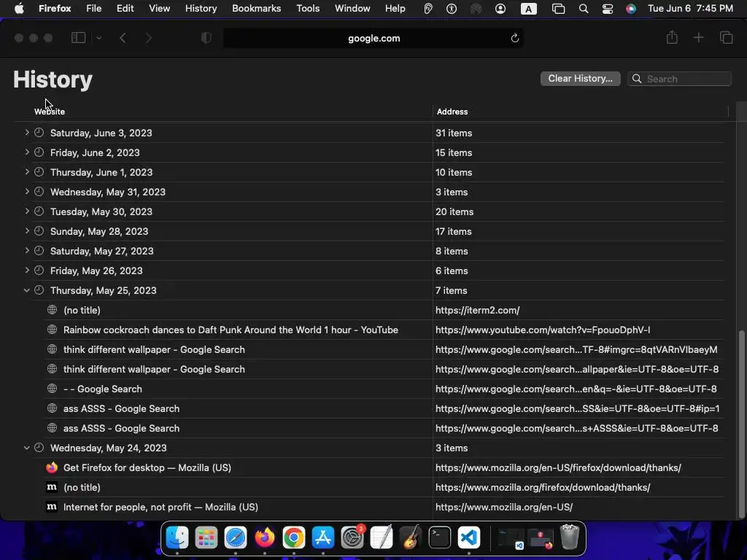This screenshot has height=560, width=747.
Task: Expand Friday, June 2, 2023 group
Action: point(27,152)
